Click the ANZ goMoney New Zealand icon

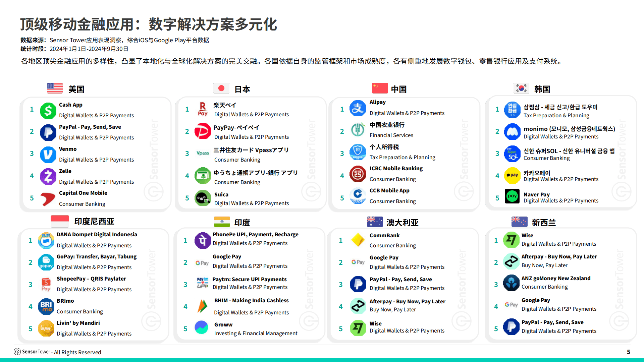511,283
